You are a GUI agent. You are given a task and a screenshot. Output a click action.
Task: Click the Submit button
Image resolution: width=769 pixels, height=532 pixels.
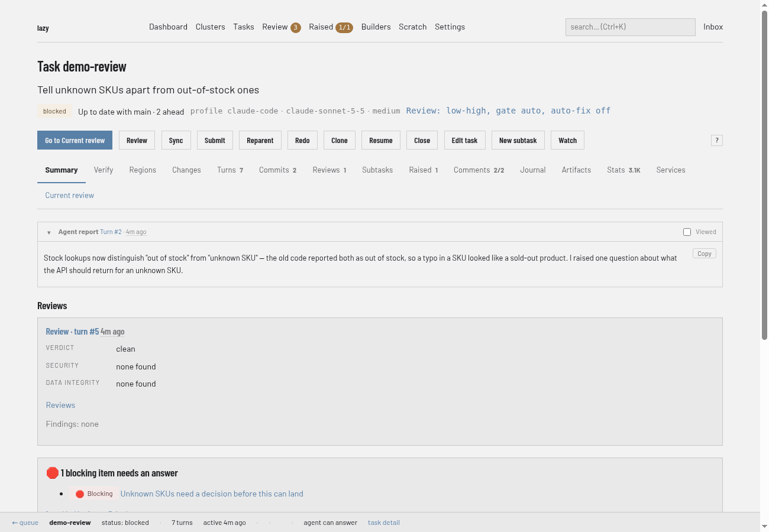[215, 140]
